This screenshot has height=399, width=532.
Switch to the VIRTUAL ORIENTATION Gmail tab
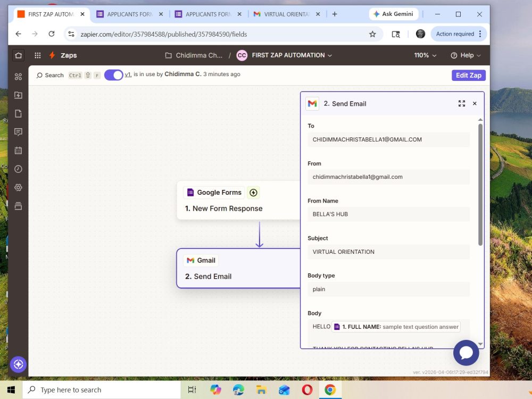(x=286, y=14)
